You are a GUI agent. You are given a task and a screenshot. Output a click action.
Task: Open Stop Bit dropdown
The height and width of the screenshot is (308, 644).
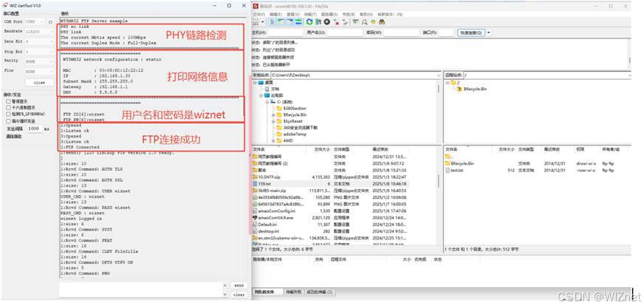coord(39,52)
